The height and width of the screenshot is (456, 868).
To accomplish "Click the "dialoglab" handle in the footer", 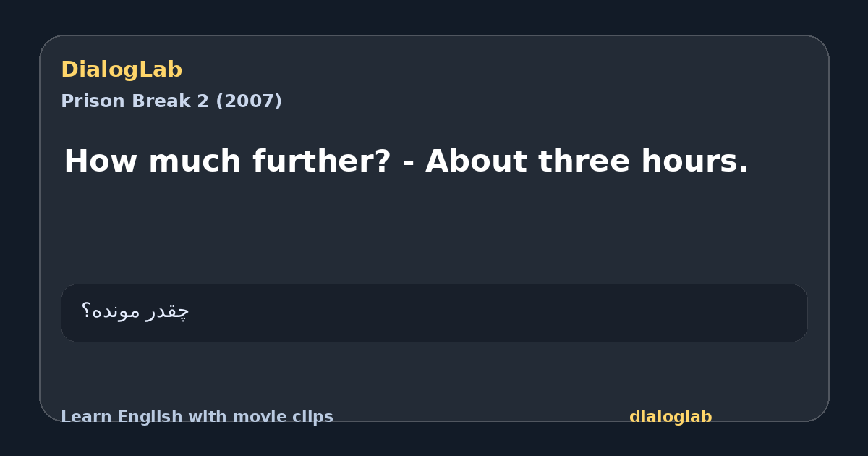I will click(671, 417).
